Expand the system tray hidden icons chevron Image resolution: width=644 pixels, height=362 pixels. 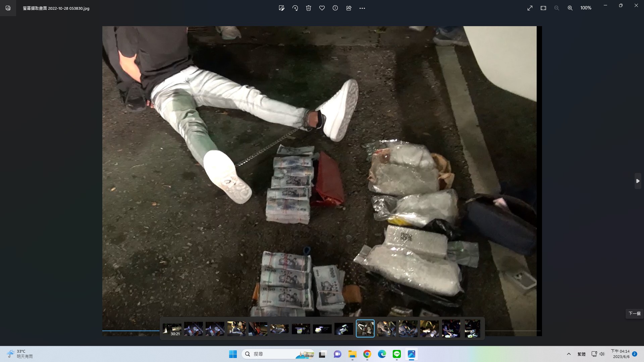(569, 354)
